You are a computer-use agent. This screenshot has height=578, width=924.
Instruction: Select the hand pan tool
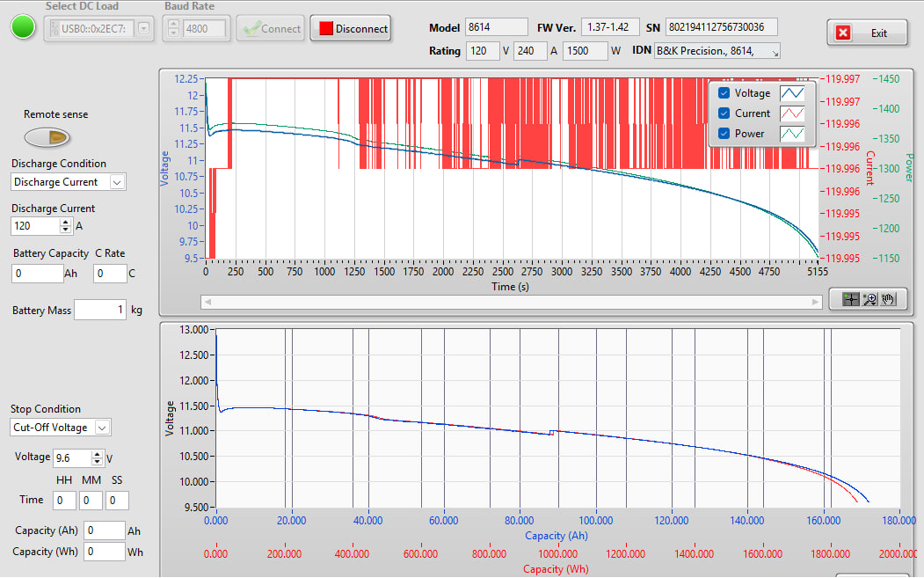pos(888,299)
